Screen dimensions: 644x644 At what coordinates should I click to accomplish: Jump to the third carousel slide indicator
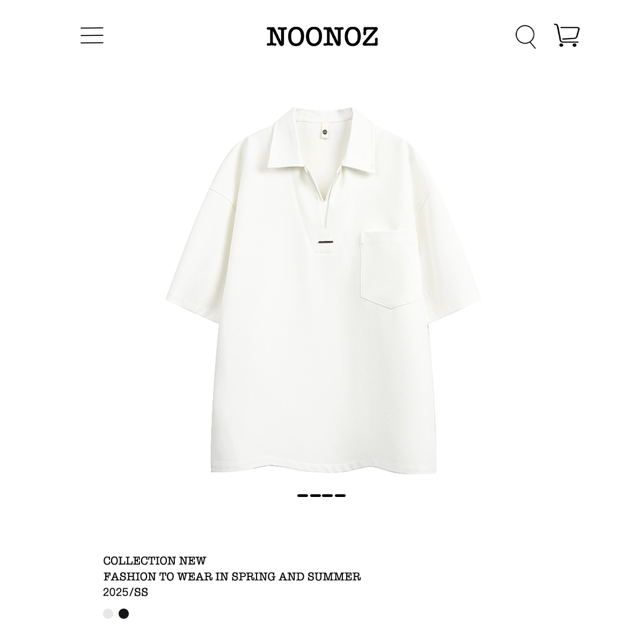pos(327,495)
